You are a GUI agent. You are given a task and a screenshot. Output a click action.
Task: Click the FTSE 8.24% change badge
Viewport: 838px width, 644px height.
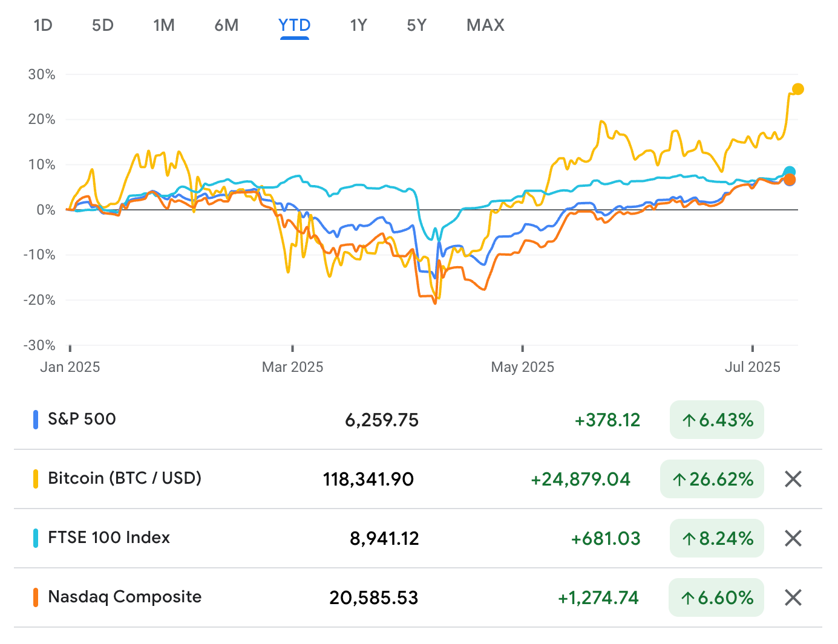coord(717,538)
